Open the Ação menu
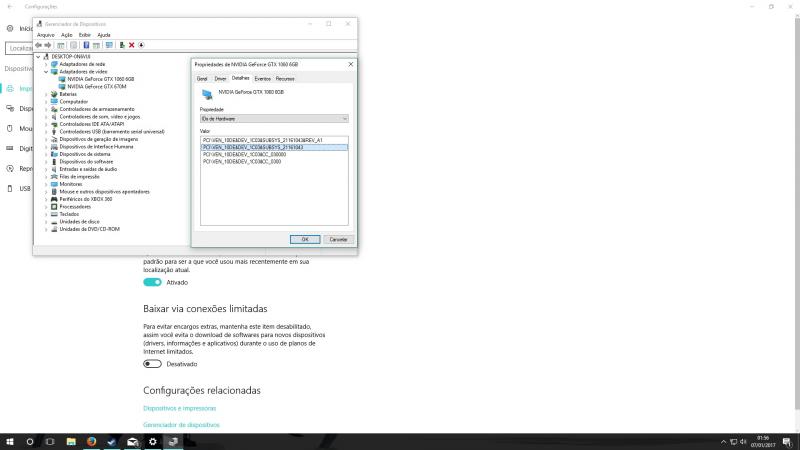 (x=67, y=35)
